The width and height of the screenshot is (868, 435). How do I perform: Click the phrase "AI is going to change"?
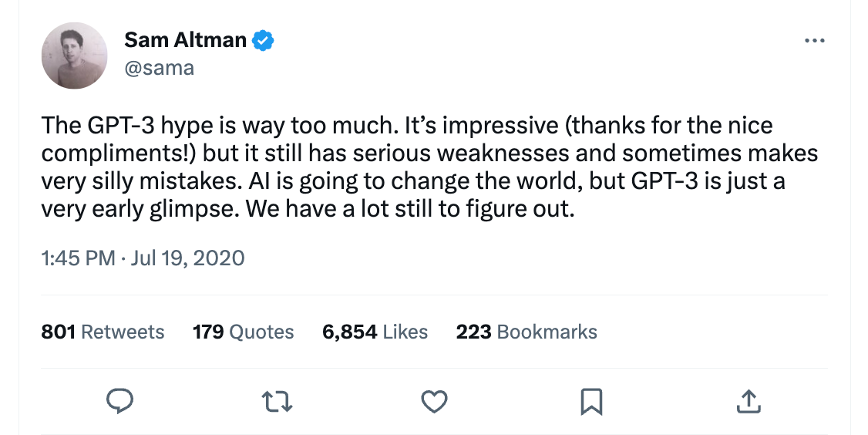pyautogui.click(x=335, y=181)
